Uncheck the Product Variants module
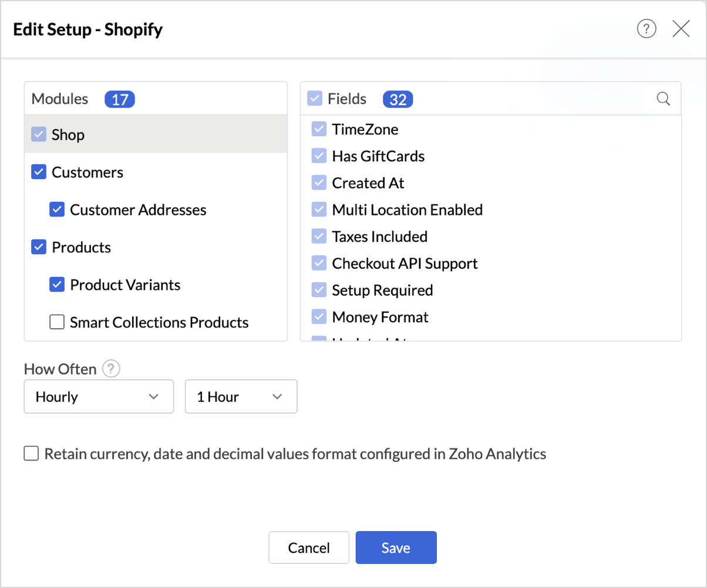 click(57, 285)
